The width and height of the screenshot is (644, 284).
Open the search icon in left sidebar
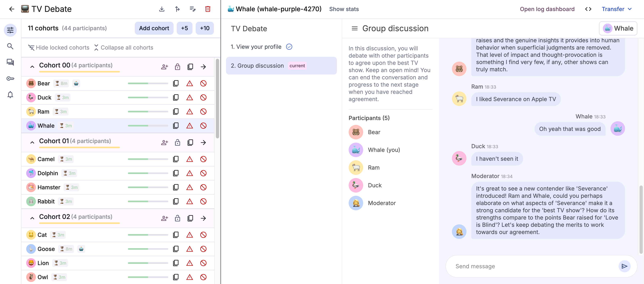click(10, 46)
